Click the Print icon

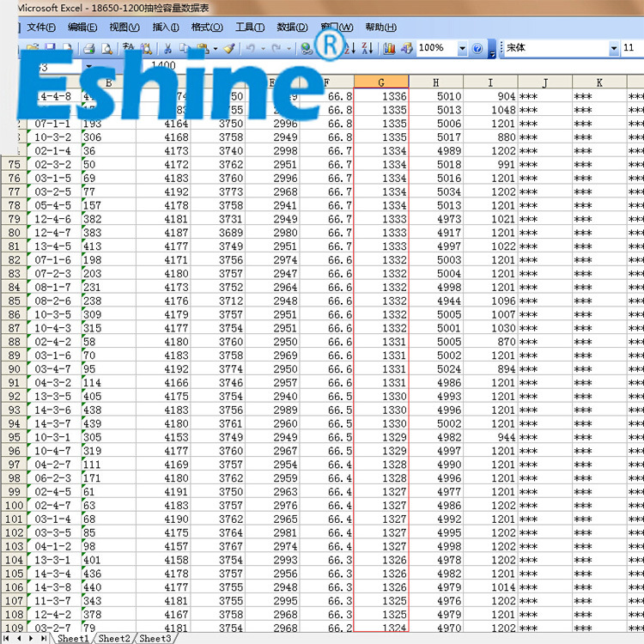(x=89, y=49)
